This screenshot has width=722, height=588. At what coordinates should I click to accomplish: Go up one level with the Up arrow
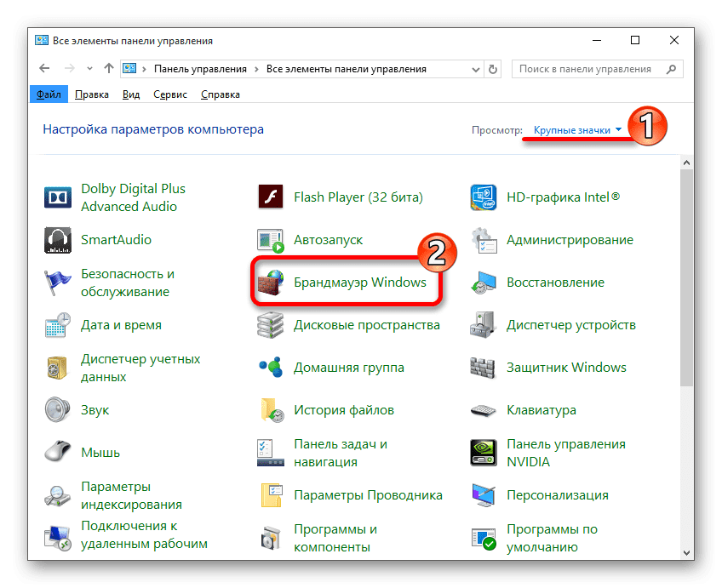(x=109, y=69)
